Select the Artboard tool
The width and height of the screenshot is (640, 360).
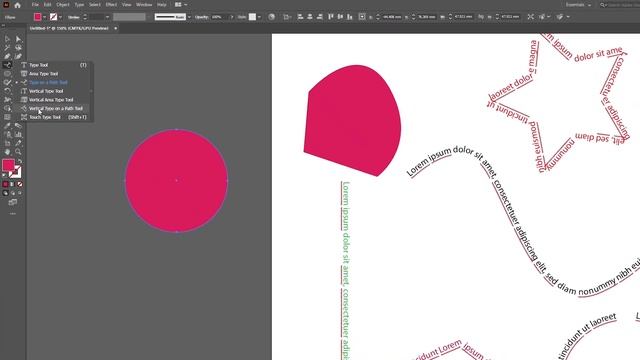[x=7, y=143]
